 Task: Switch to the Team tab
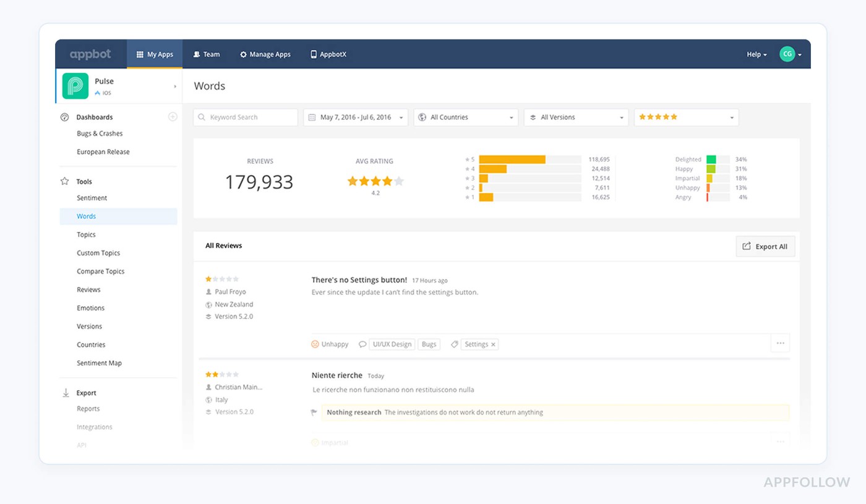click(207, 54)
